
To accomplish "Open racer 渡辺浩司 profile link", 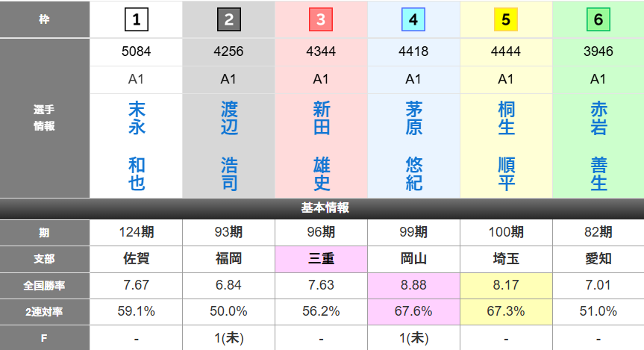I will tap(229, 146).
